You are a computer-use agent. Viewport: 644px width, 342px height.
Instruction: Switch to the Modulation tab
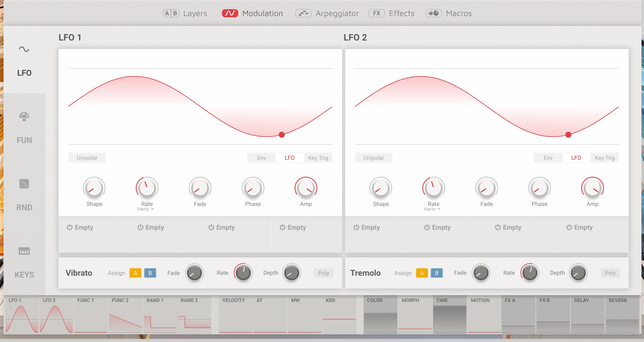(253, 13)
